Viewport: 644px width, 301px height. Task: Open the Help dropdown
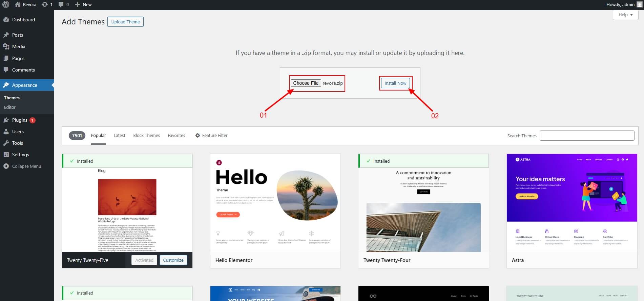click(x=625, y=15)
